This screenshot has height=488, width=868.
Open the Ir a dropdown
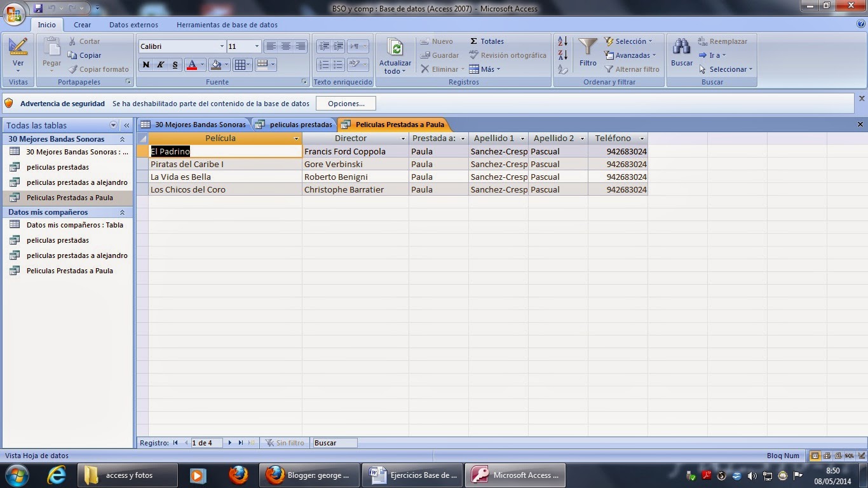pos(712,55)
